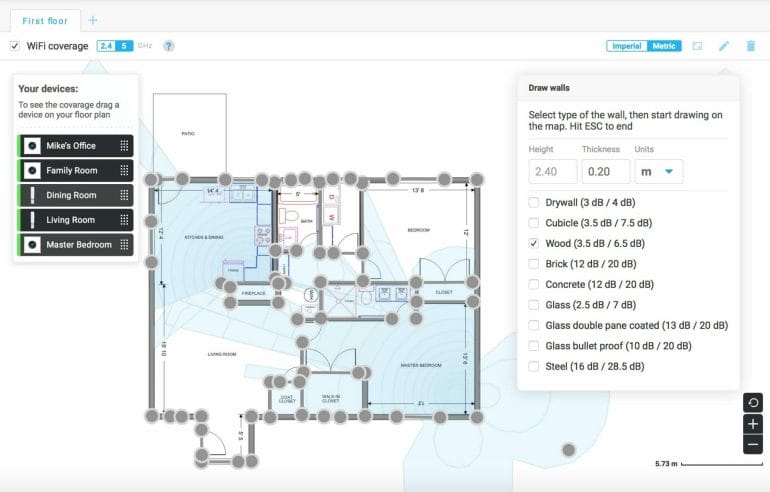Viewport: 770px width, 492px height.
Task: Click the floor plan image icon
Action: [x=697, y=46]
